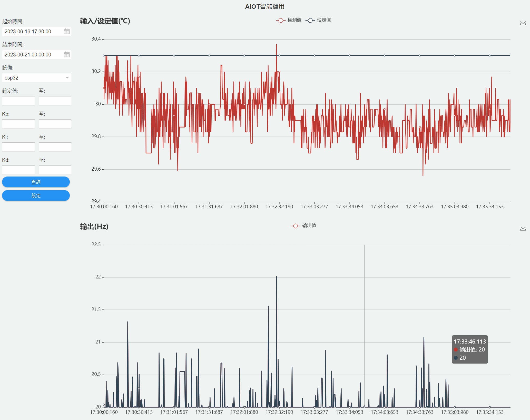Click the dropdown arrow beside esp32

pyautogui.click(x=67, y=78)
